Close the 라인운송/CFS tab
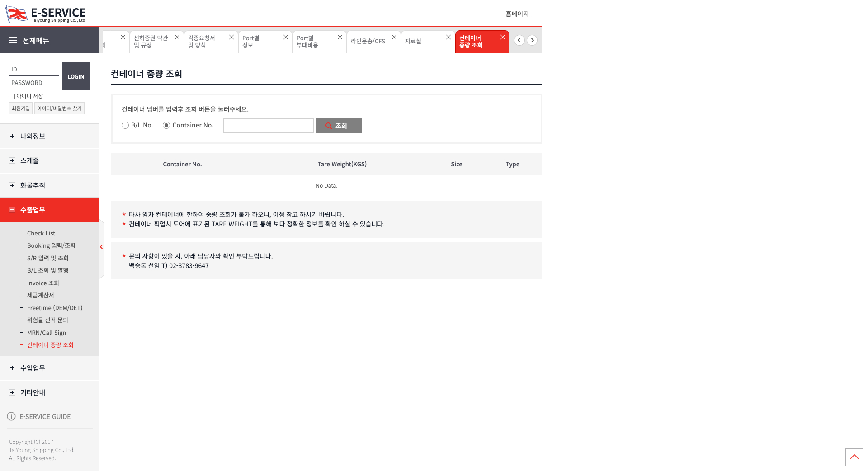 [394, 37]
